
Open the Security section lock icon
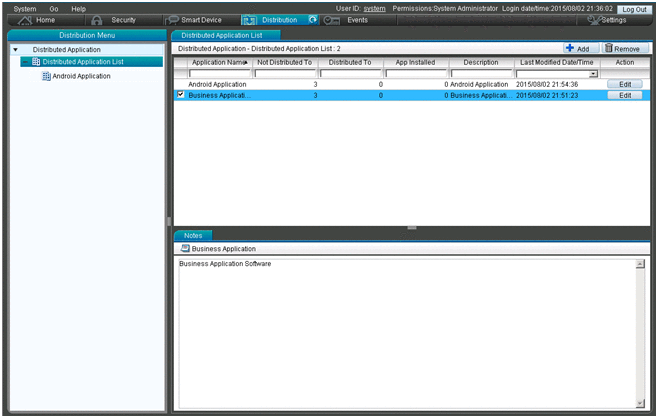point(97,20)
